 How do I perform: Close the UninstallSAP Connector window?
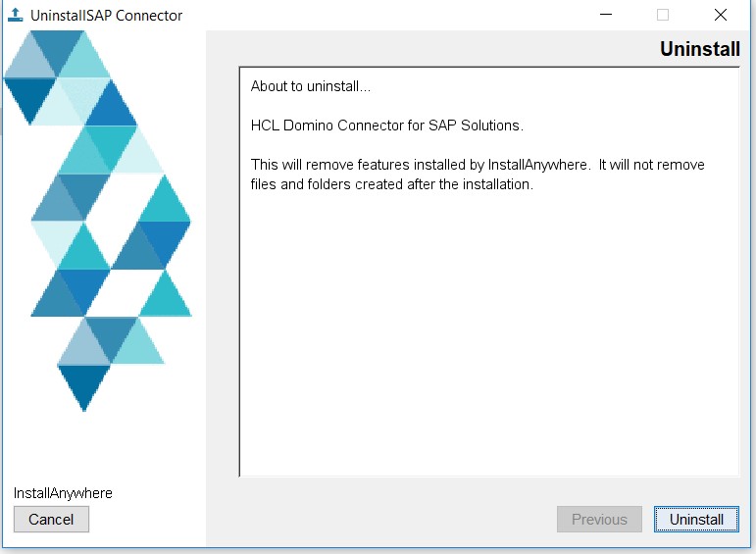pos(721,15)
